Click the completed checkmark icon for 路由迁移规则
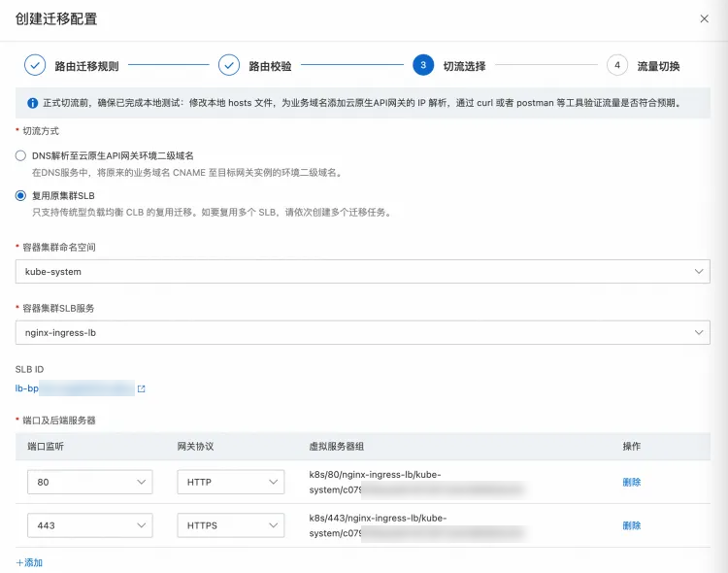This screenshot has height=573, width=728. point(35,65)
